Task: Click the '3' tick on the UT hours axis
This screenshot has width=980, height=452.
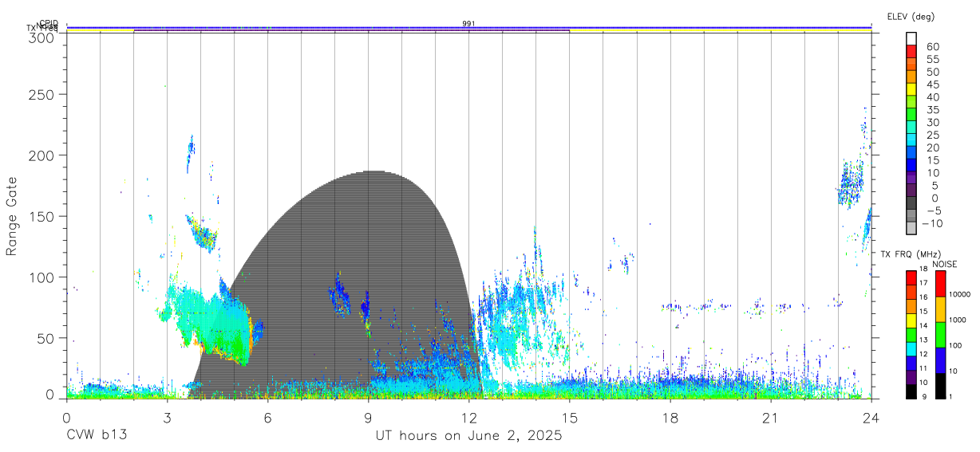Action: click(168, 418)
